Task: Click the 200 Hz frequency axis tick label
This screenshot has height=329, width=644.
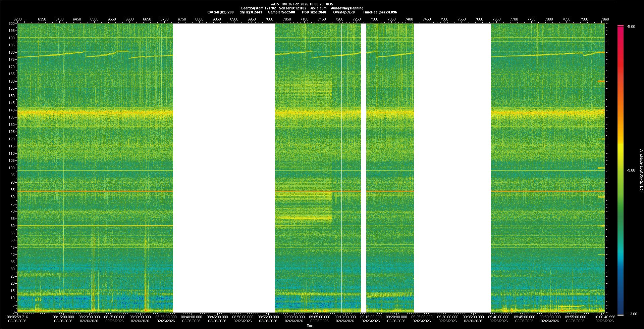Action: pyautogui.click(x=11, y=23)
